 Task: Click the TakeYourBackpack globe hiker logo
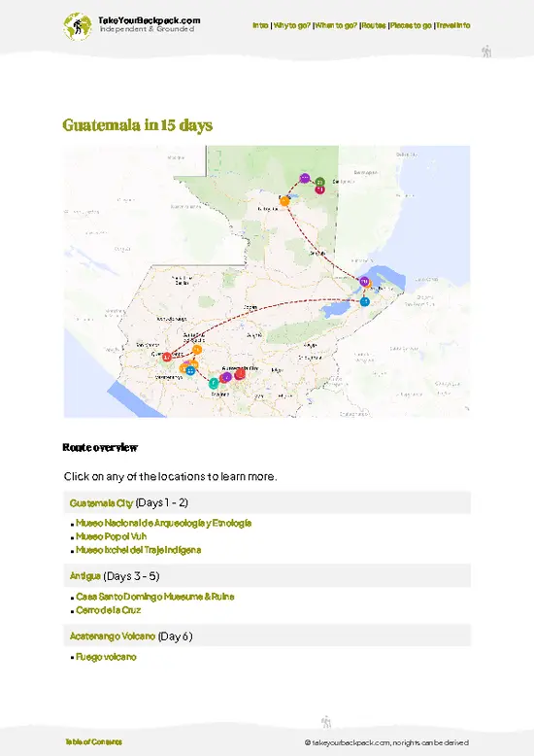point(77,26)
